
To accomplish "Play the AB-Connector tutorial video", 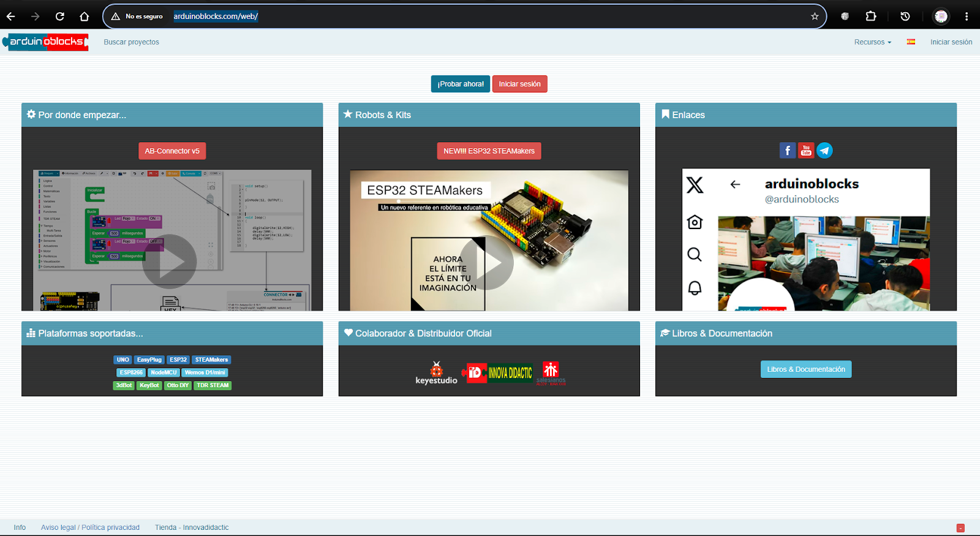I will point(170,262).
